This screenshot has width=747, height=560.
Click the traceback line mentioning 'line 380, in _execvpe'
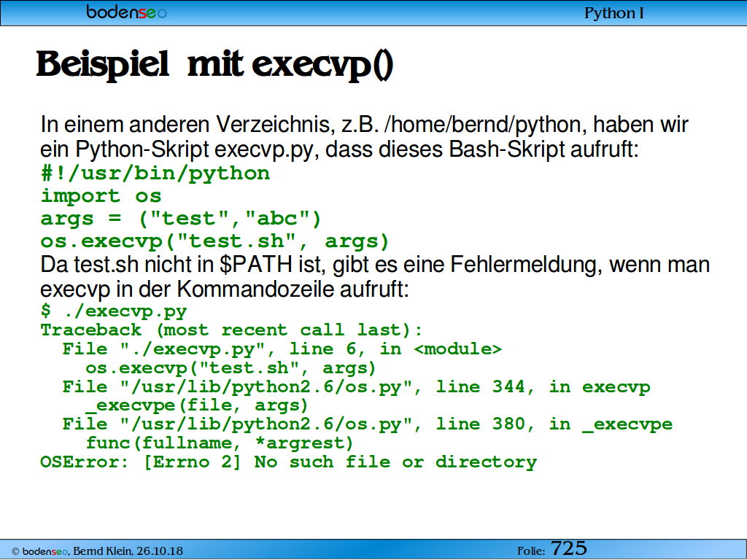(x=368, y=424)
